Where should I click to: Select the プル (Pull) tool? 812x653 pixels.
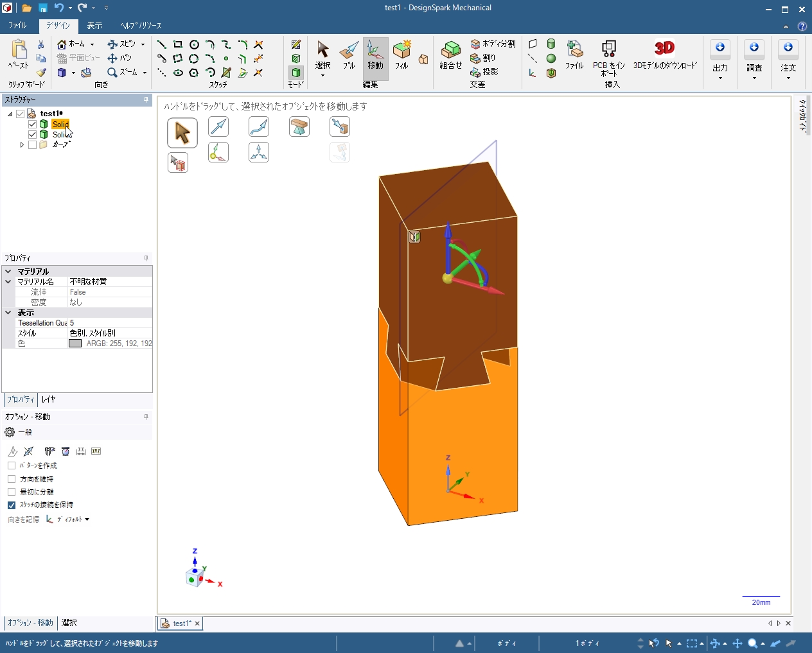tap(349, 55)
